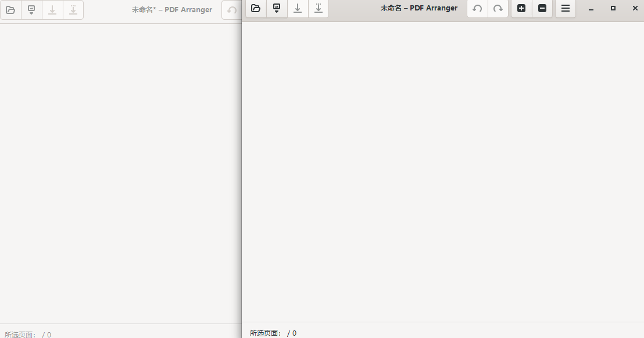This screenshot has width=644, height=338.
Task: Click Save As icon in background window
Action: [x=73, y=10]
